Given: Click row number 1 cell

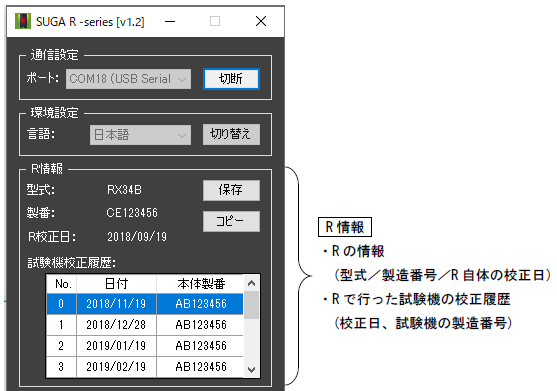Looking at the screenshot, I should coord(61,325).
